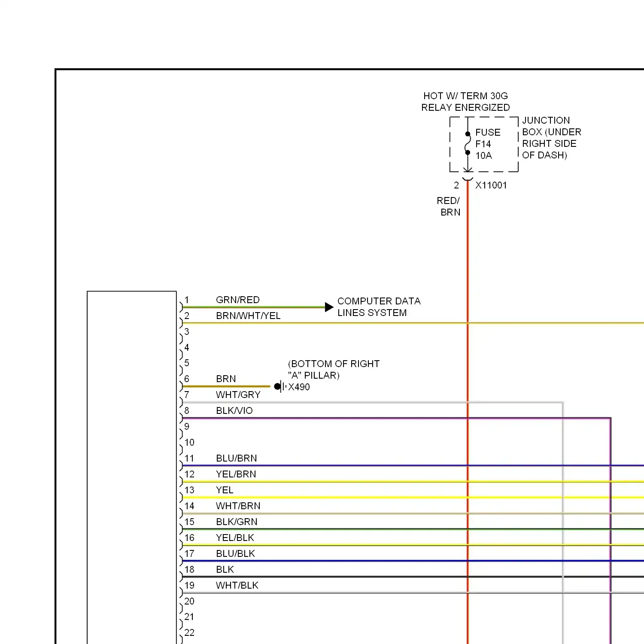Click pin number 4 on the connector
The width and height of the screenshot is (644, 644).
click(x=187, y=347)
